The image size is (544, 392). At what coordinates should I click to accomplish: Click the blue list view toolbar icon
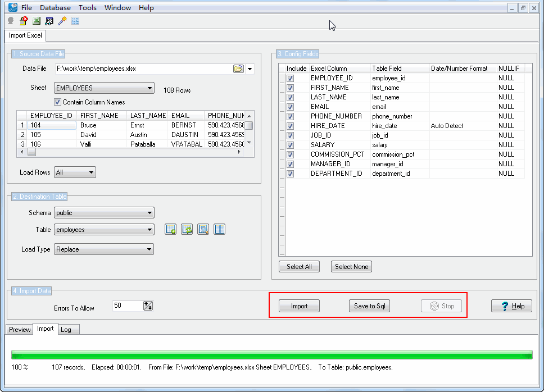75,21
